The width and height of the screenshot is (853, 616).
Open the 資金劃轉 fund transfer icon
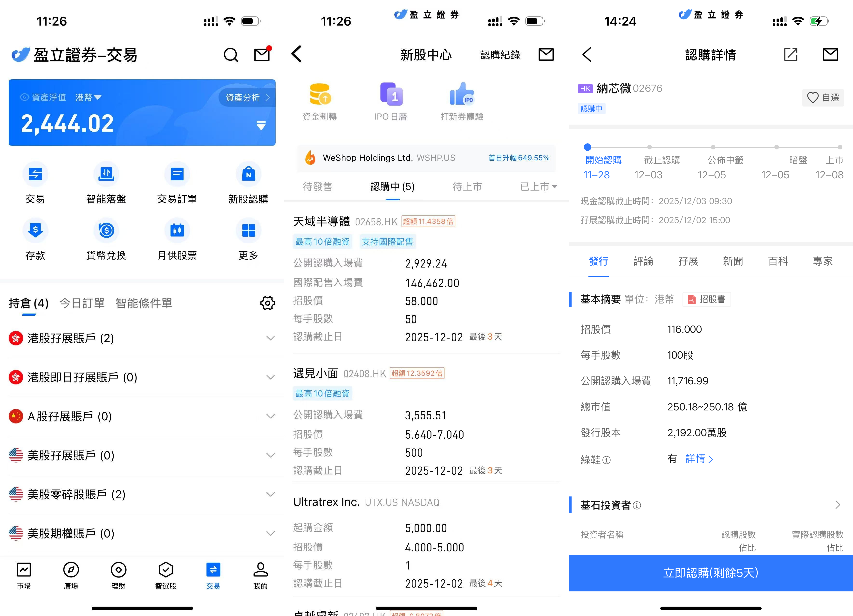[320, 94]
